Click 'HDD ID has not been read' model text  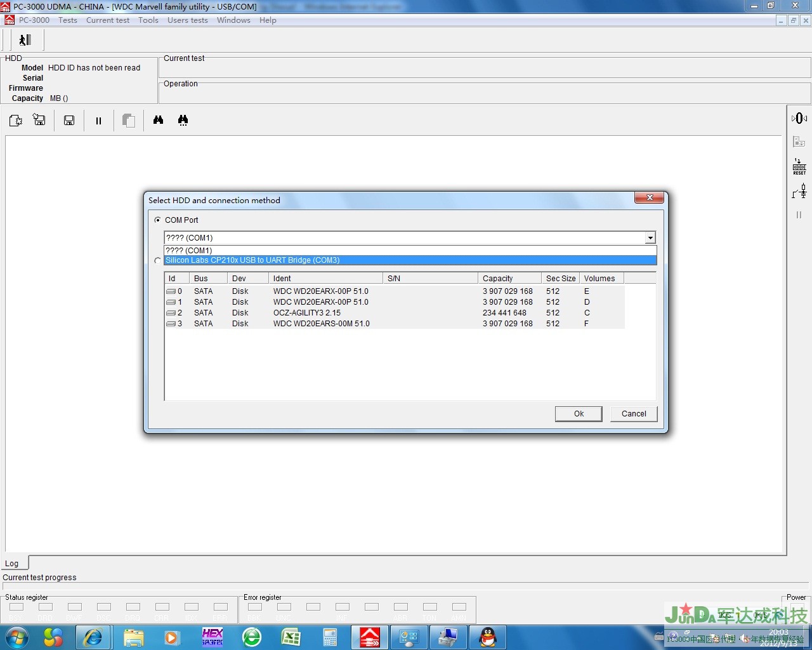click(95, 68)
